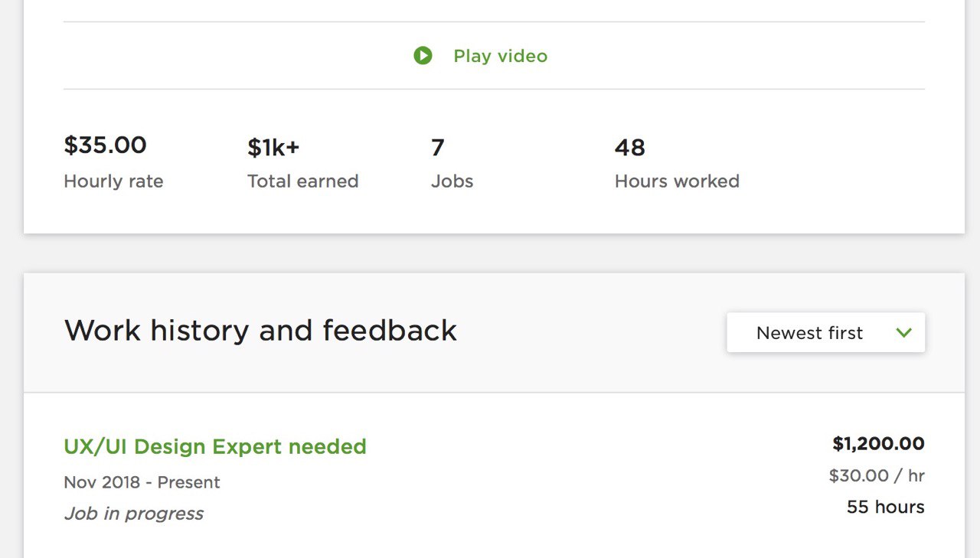Open the "UX/UI Design Expert needed" job link
980x558 pixels.
(215, 446)
